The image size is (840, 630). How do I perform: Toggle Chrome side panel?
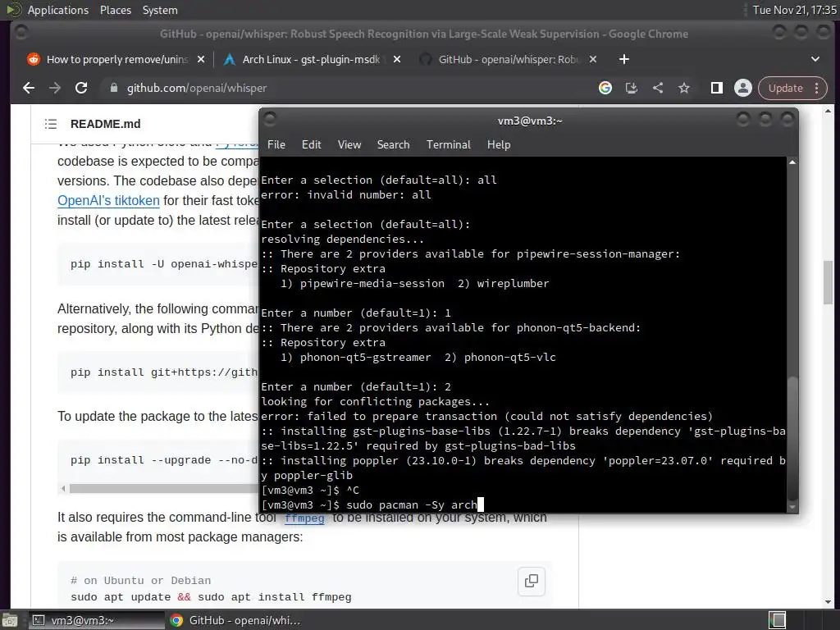point(717,88)
